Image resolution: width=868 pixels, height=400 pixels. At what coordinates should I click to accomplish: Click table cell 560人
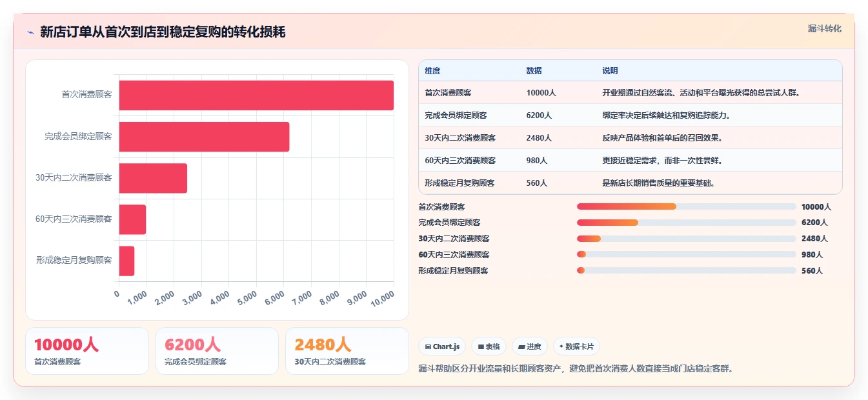[537, 183]
